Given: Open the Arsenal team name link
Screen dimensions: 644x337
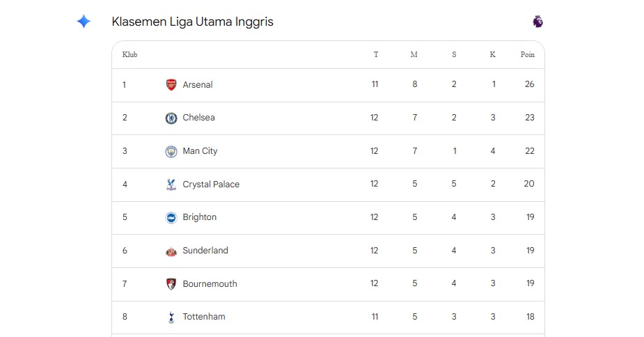Looking at the screenshot, I should point(198,85).
